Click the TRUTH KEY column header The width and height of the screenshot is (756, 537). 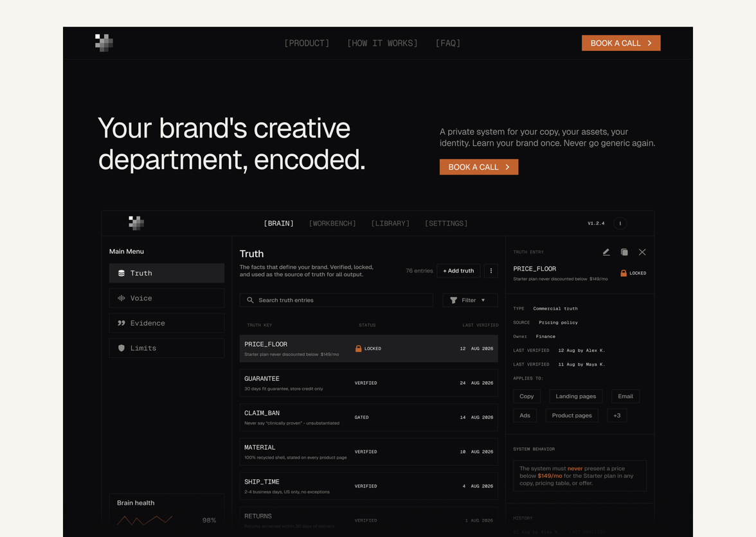tap(260, 325)
